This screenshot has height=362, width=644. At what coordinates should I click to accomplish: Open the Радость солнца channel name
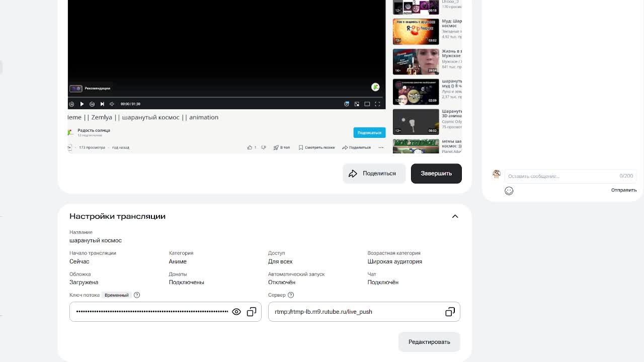point(94,130)
